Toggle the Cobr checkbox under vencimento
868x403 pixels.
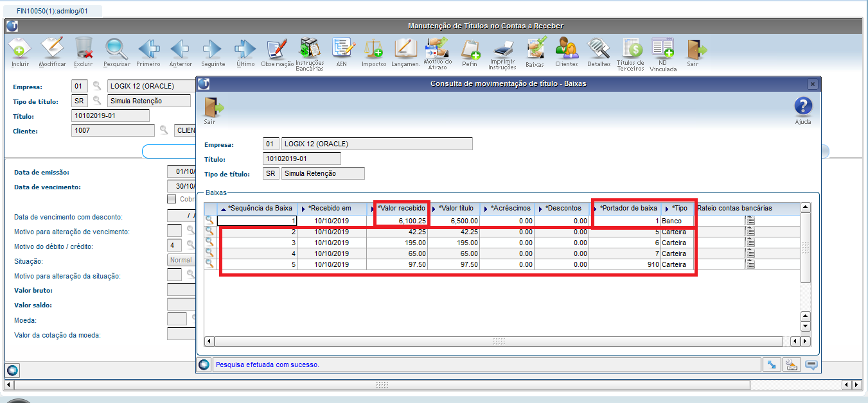172,199
